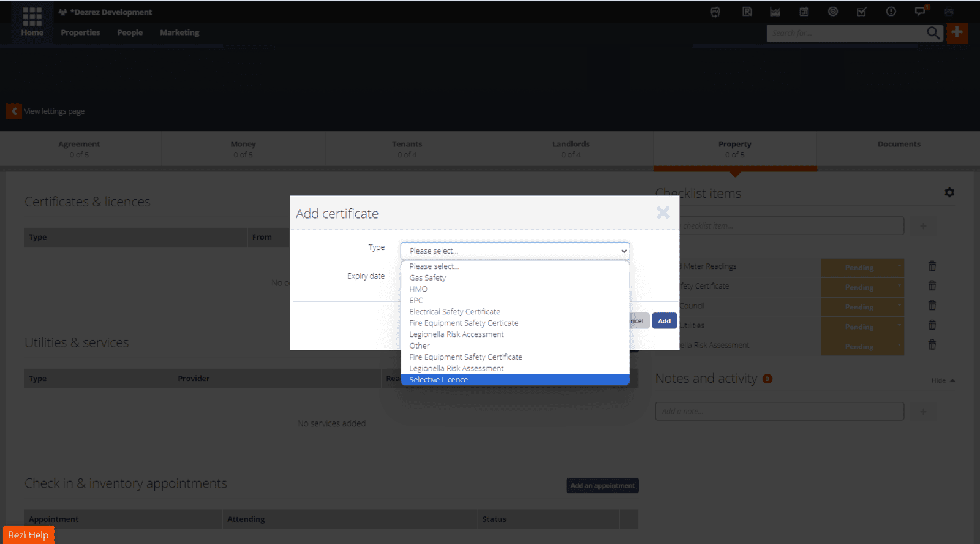Click the orange back arrow beside View lettings page
Viewport: 980px width, 544px height.
pos(14,111)
